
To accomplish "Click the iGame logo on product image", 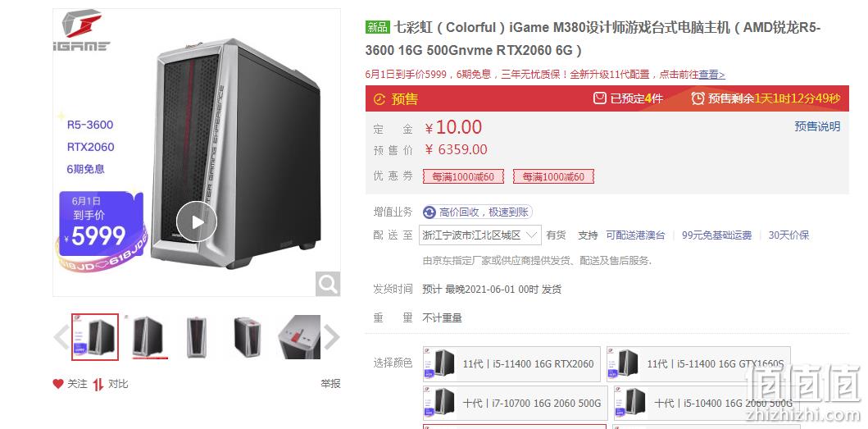I will coord(82,30).
